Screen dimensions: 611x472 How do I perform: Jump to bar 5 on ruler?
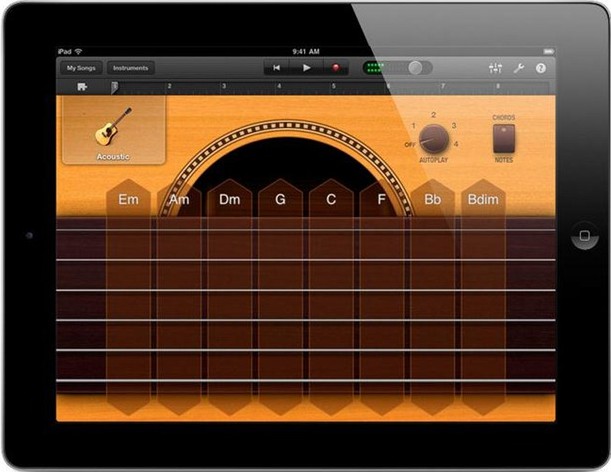click(x=334, y=86)
